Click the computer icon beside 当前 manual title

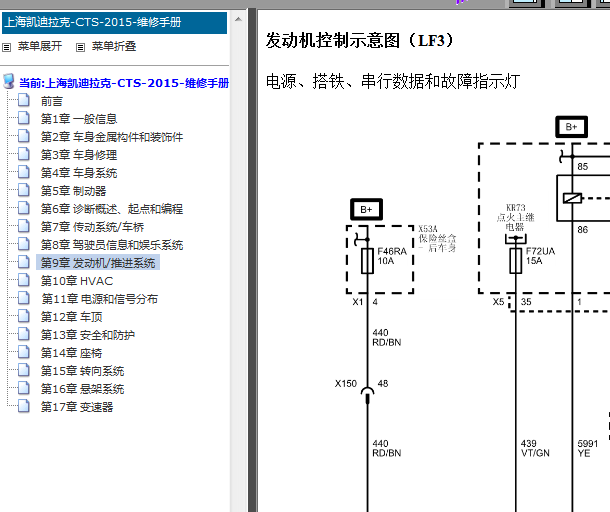9,81
